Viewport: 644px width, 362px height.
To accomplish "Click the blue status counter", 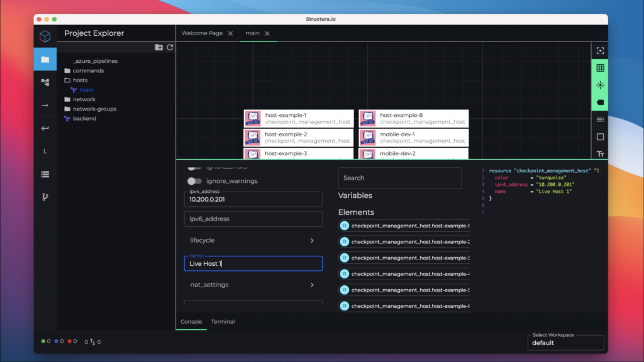I will point(58,341).
